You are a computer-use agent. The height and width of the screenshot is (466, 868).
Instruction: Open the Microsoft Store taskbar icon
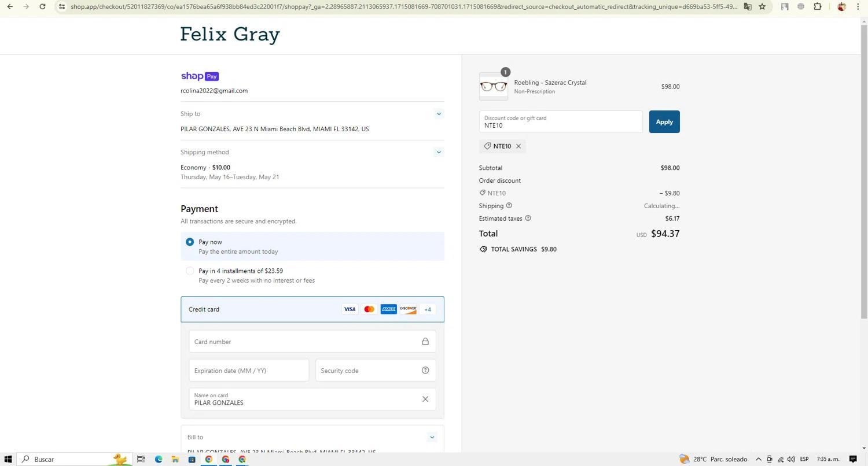[192, 459]
